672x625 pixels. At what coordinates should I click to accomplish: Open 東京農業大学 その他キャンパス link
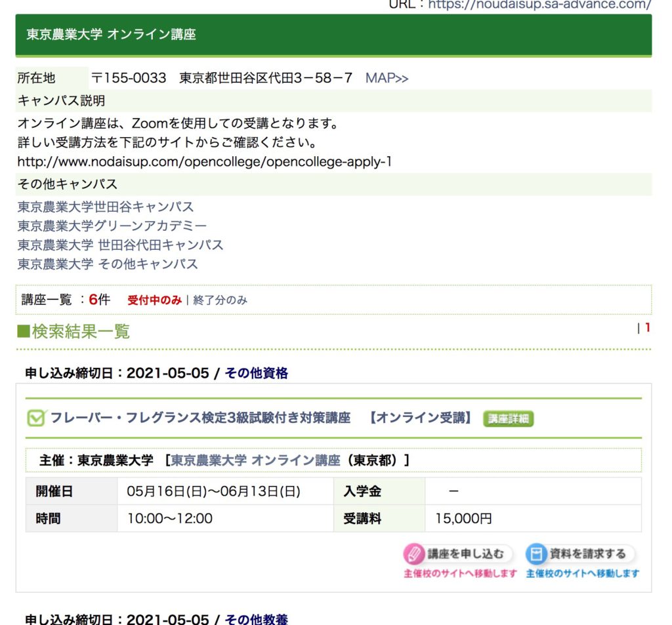tap(108, 264)
